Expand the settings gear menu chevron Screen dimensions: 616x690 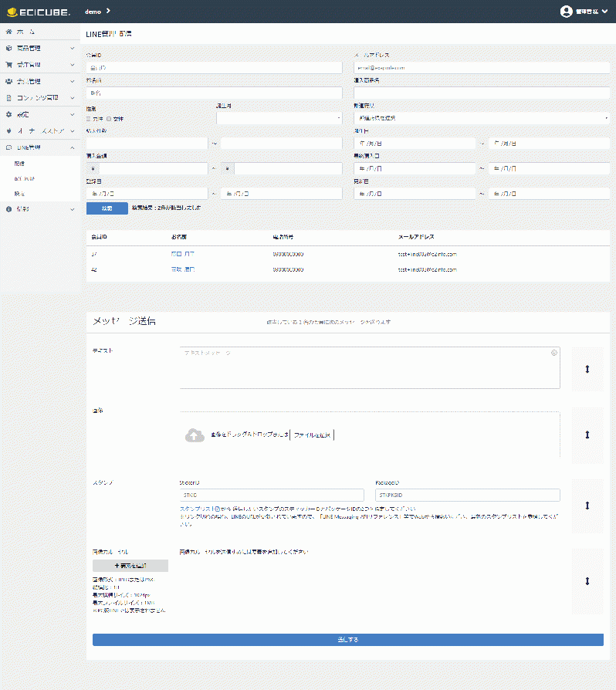[x=72, y=114]
